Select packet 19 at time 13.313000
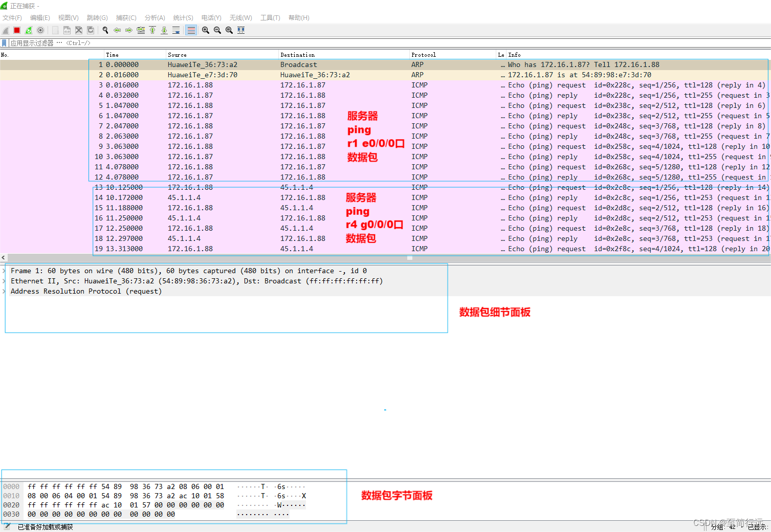 click(385, 249)
